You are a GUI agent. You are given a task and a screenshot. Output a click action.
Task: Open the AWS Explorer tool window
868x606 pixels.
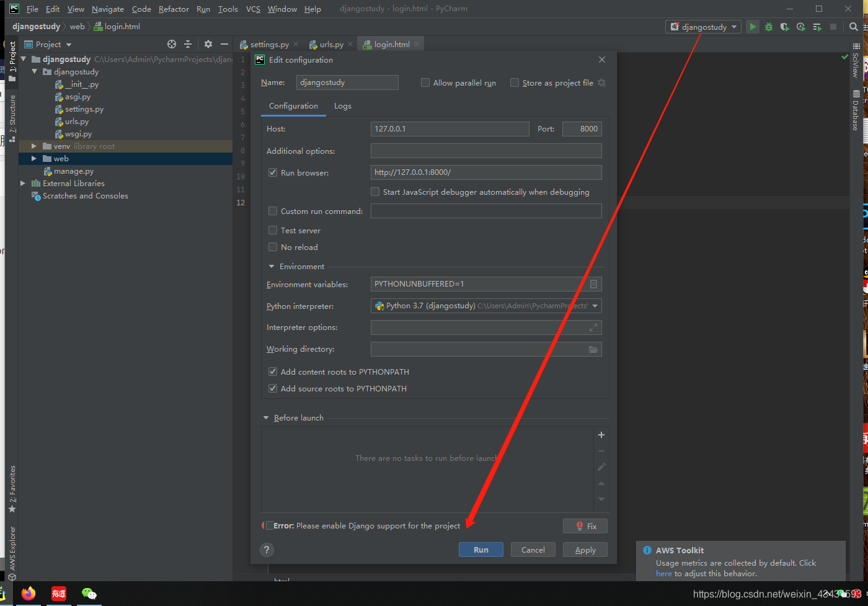[x=12, y=553]
